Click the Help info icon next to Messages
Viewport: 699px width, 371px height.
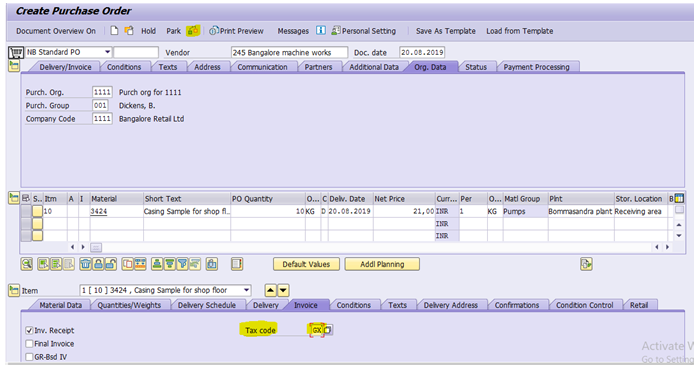321,30
